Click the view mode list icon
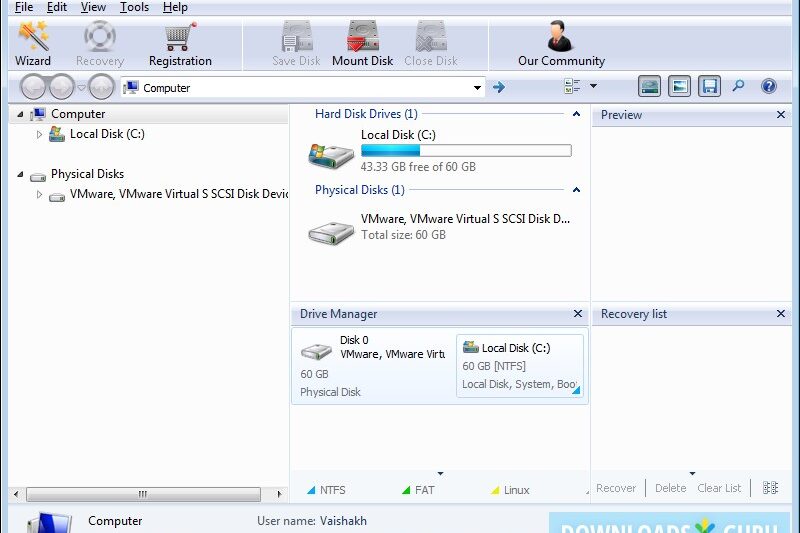Screen dimensions: 800x533 tap(572, 86)
